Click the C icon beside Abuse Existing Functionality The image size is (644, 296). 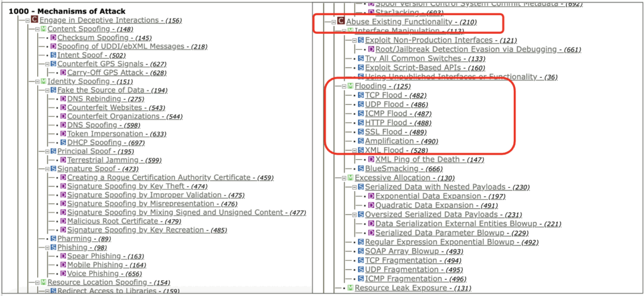341,22
